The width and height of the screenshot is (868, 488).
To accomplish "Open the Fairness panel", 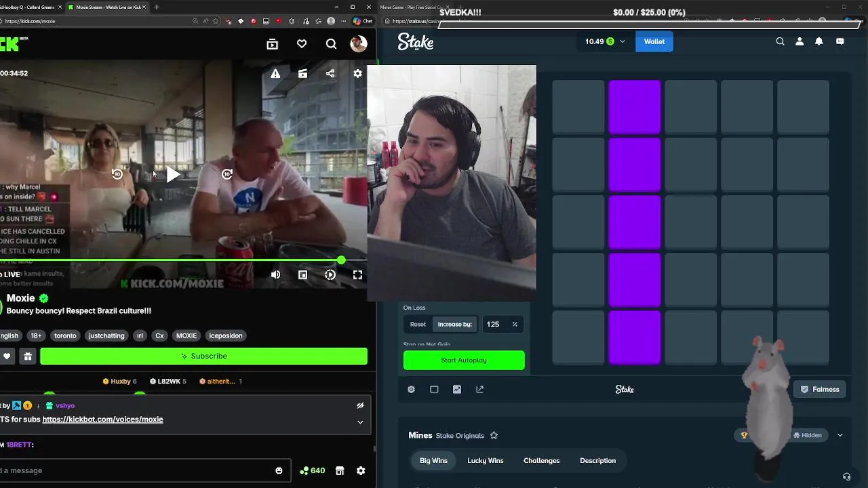I will (x=820, y=389).
